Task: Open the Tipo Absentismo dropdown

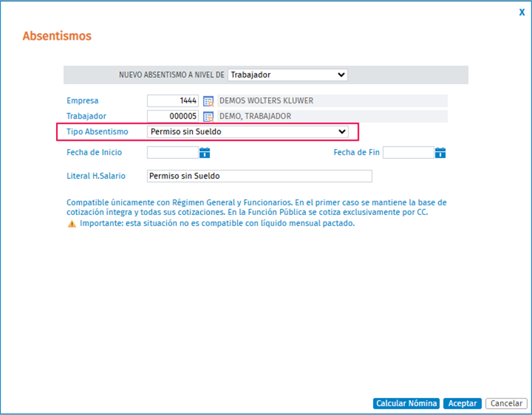Action: 247,132
